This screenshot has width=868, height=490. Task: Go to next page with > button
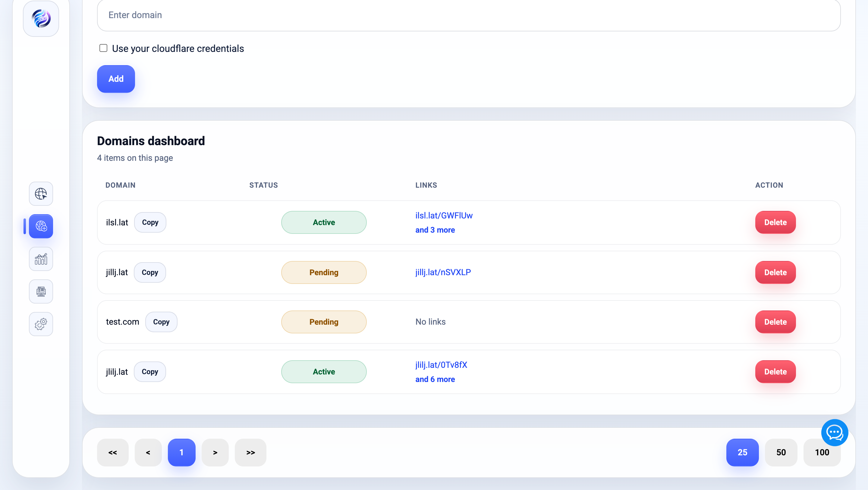click(x=215, y=452)
